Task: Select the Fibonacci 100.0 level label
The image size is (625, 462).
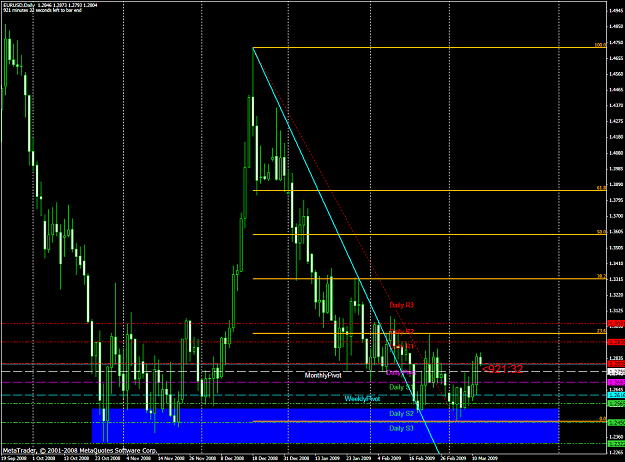Action: pos(600,45)
